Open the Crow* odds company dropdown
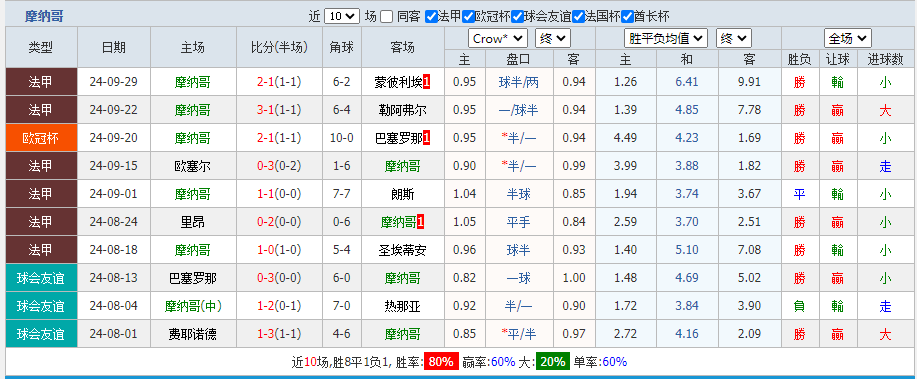The image size is (917, 379). (x=498, y=39)
